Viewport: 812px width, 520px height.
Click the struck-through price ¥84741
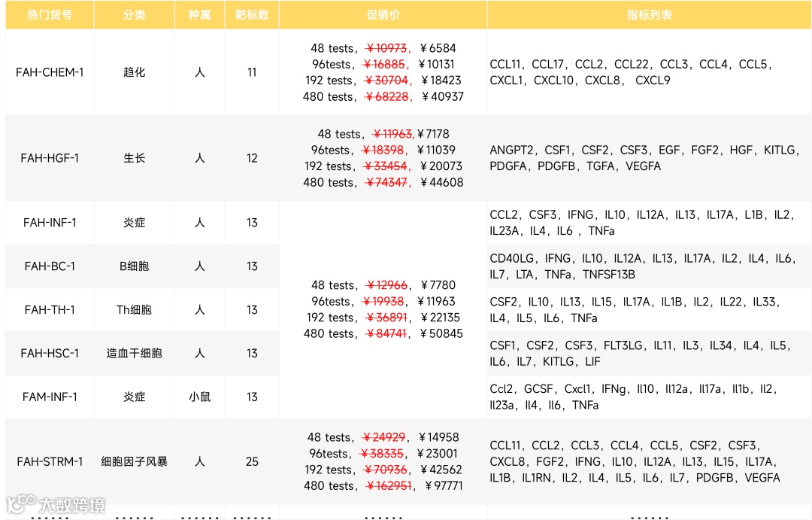coord(386,333)
